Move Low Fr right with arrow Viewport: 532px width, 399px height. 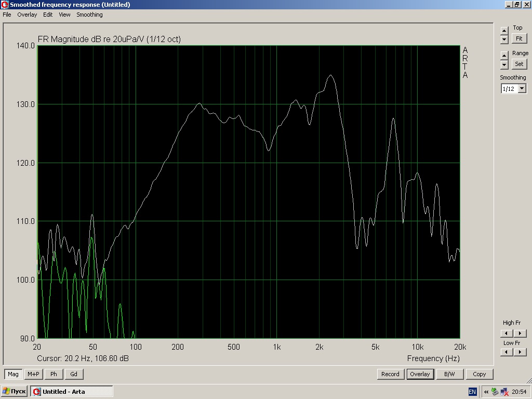(520, 352)
